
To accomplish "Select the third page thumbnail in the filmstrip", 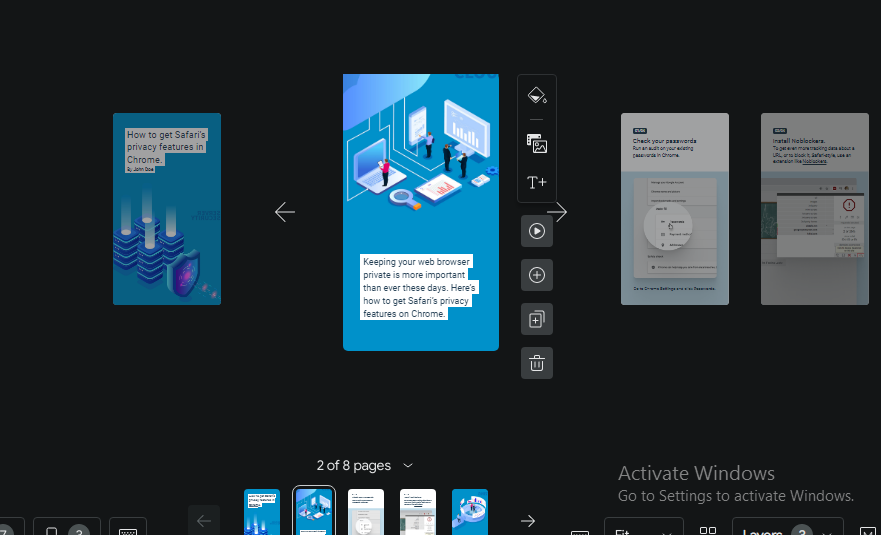I will click(x=366, y=512).
